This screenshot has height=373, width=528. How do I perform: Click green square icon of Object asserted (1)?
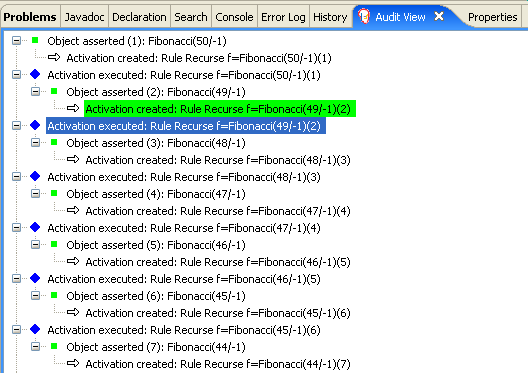(x=35, y=40)
